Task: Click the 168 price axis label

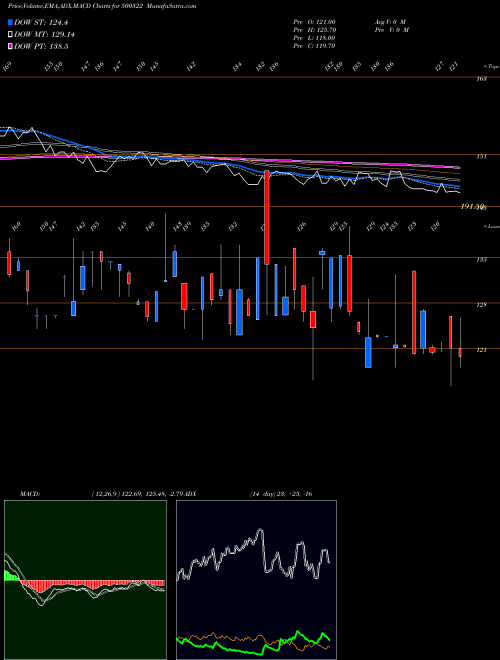Action: 482,79
